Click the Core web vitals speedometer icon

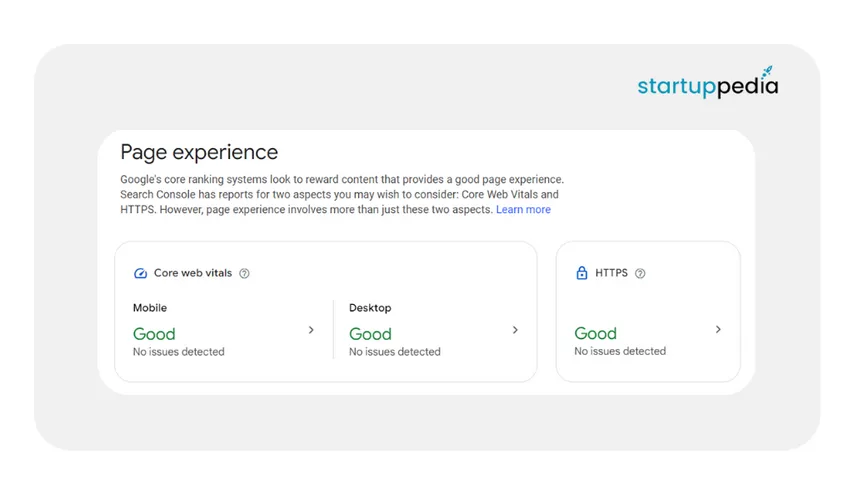(x=140, y=273)
